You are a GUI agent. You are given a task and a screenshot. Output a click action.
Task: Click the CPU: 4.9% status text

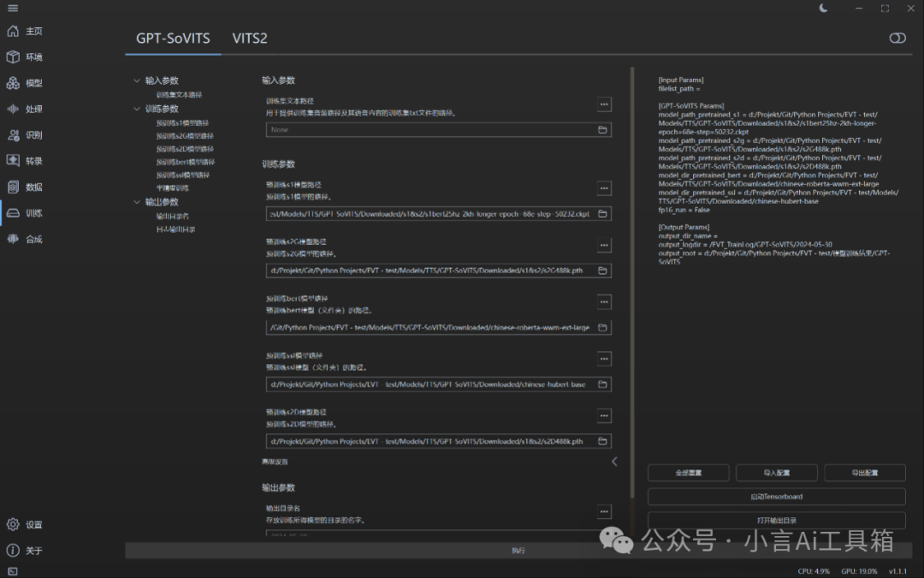814,571
